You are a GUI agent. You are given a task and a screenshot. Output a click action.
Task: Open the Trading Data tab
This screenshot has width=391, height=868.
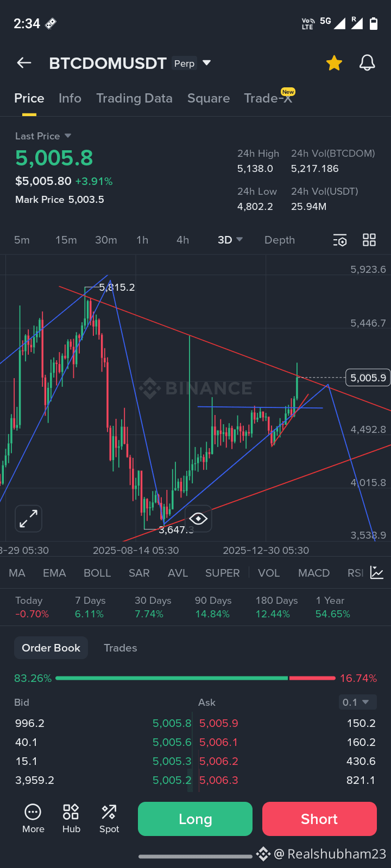134,98
